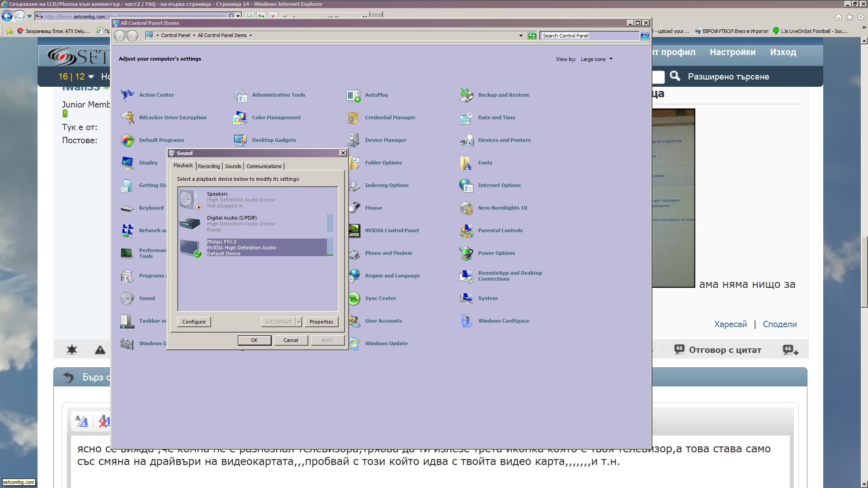Screen dimensions: 868x488
Task: Open the Sound speaker icon
Action: (x=127, y=298)
